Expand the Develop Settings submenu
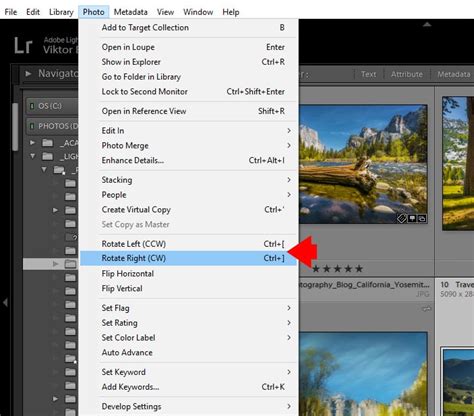The height and width of the screenshot is (416, 474). coord(188,406)
